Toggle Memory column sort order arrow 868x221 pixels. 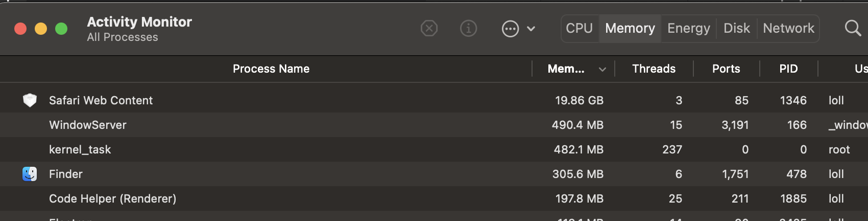(602, 69)
